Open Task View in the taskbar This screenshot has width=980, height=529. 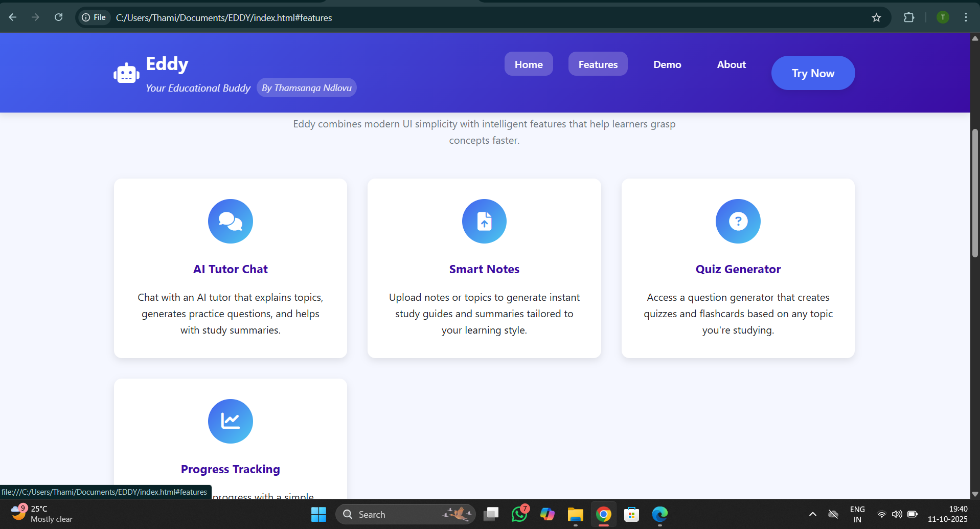pyautogui.click(x=491, y=514)
